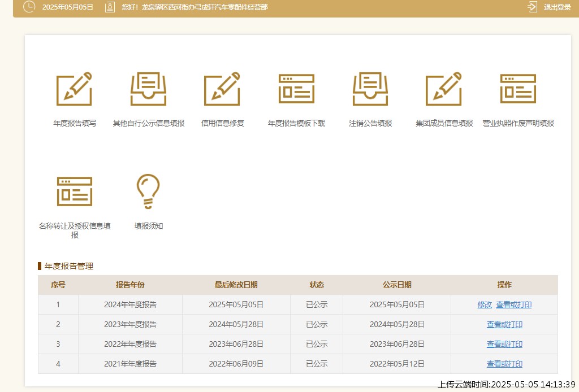Click the 年度报告管理 section heading
Image resolution: width=579 pixels, height=392 pixels.
[x=68, y=266]
